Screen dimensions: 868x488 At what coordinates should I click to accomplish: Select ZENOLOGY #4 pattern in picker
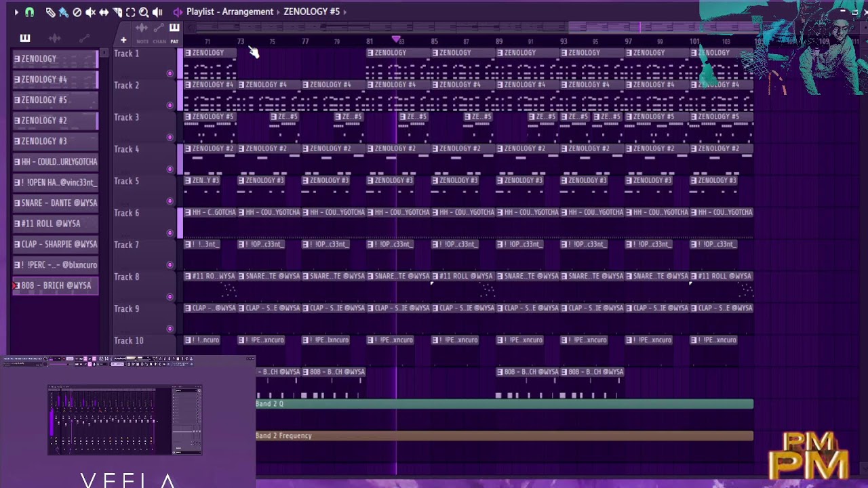click(56, 79)
